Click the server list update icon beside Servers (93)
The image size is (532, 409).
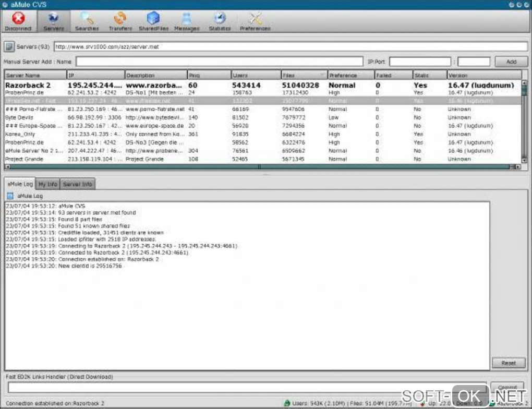pyautogui.click(x=9, y=46)
